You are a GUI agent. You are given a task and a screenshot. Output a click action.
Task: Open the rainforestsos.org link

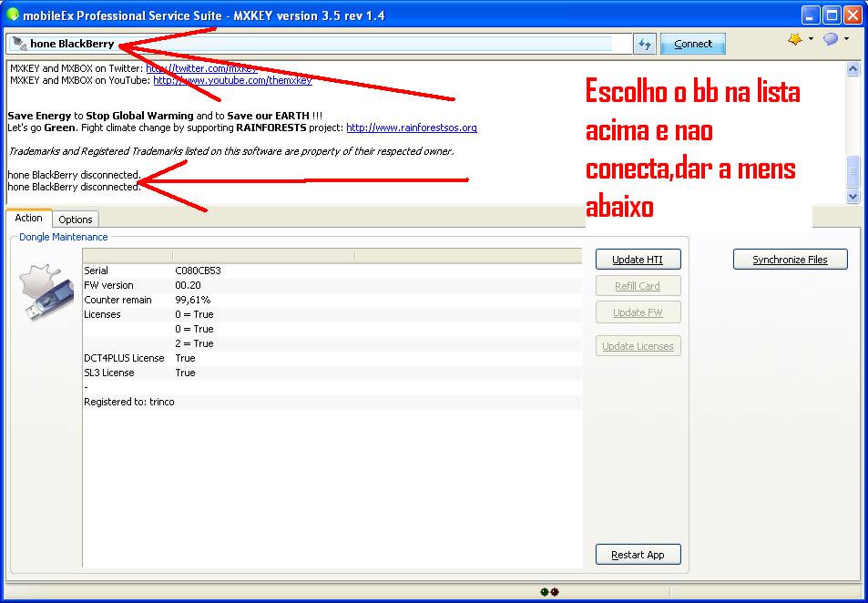coord(412,128)
